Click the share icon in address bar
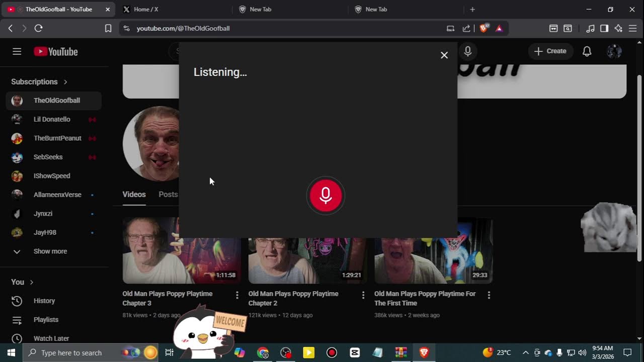The height and width of the screenshot is (362, 644). (x=466, y=28)
